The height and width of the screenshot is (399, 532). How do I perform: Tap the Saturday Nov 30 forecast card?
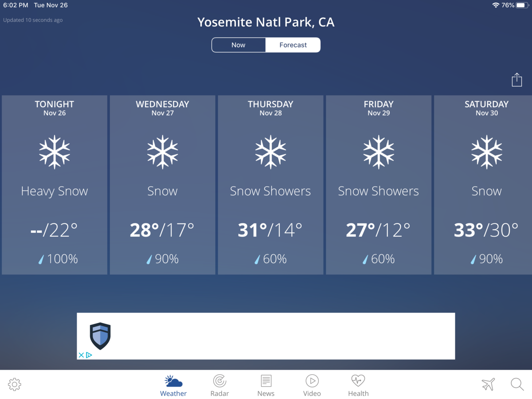(x=486, y=185)
